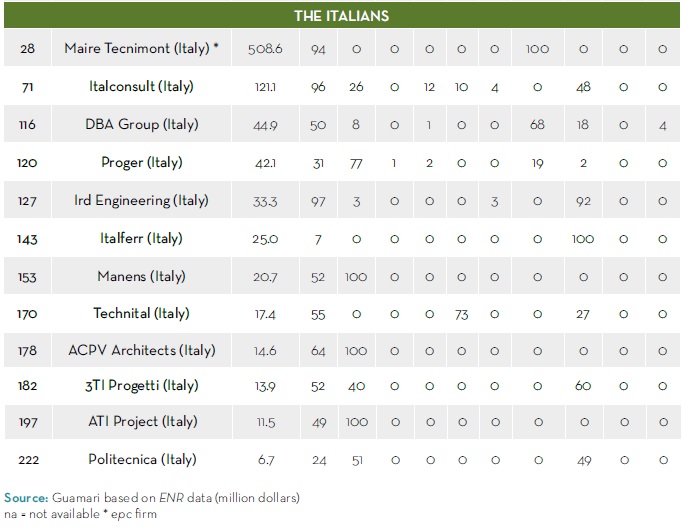Click rank number 28 cell
Screen dimensions: 686x527
point(28,48)
